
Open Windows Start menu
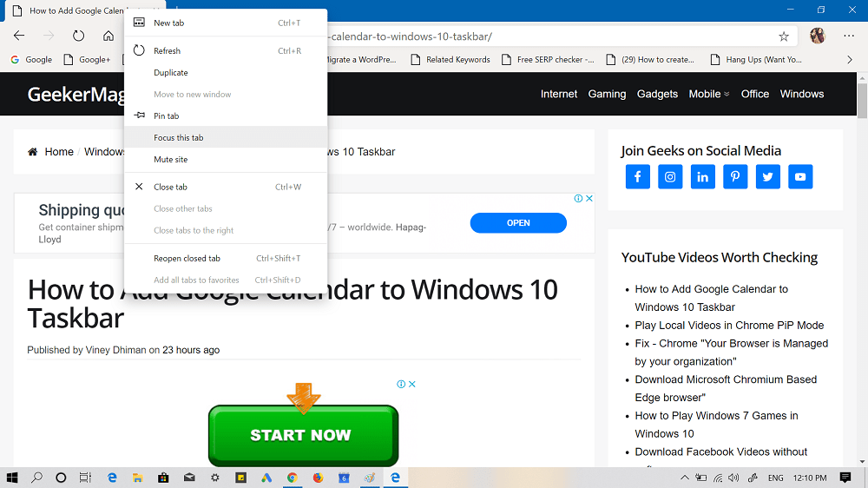(x=11, y=478)
